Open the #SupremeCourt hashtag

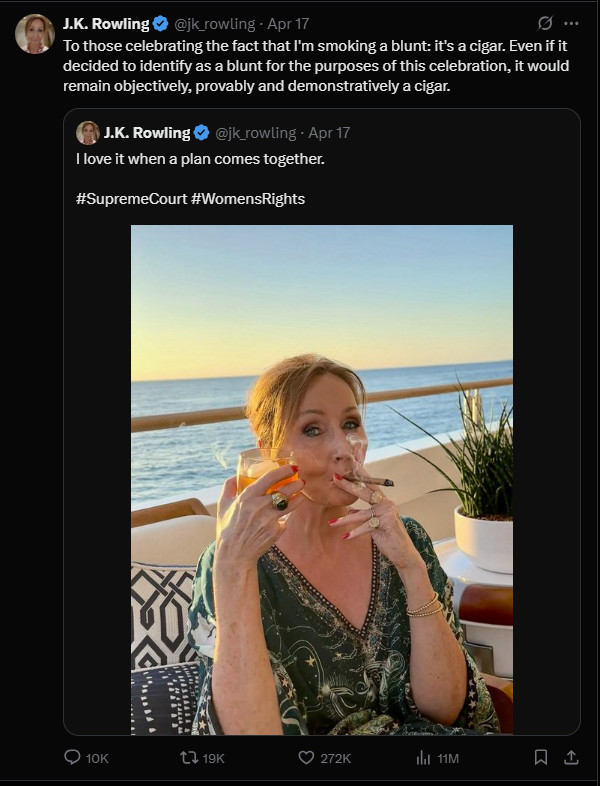[x=129, y=198]
